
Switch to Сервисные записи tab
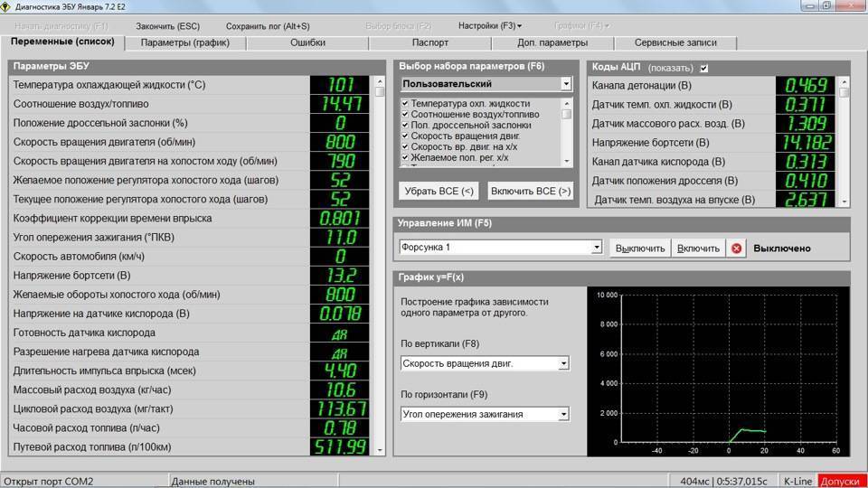coord(675,42)
